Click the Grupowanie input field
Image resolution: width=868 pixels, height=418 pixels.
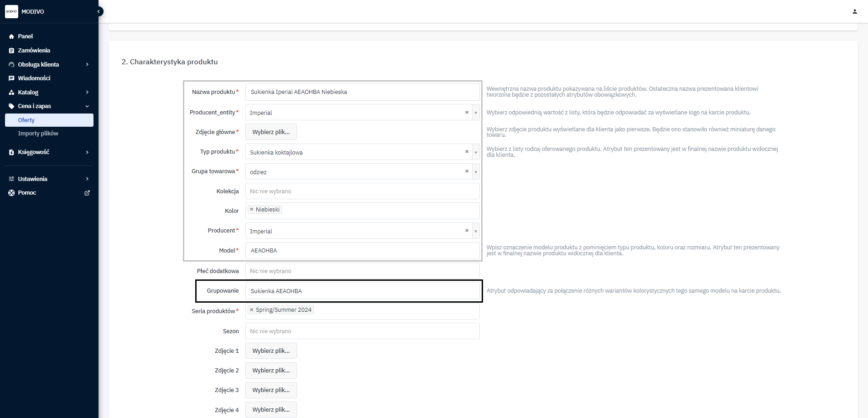click(x=362, y=291)
